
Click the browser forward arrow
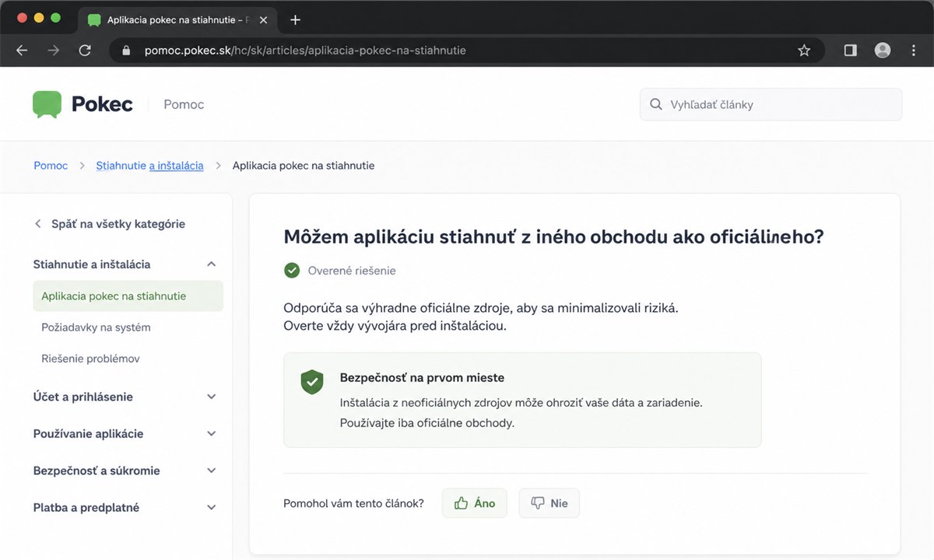(x=53, y=50)
